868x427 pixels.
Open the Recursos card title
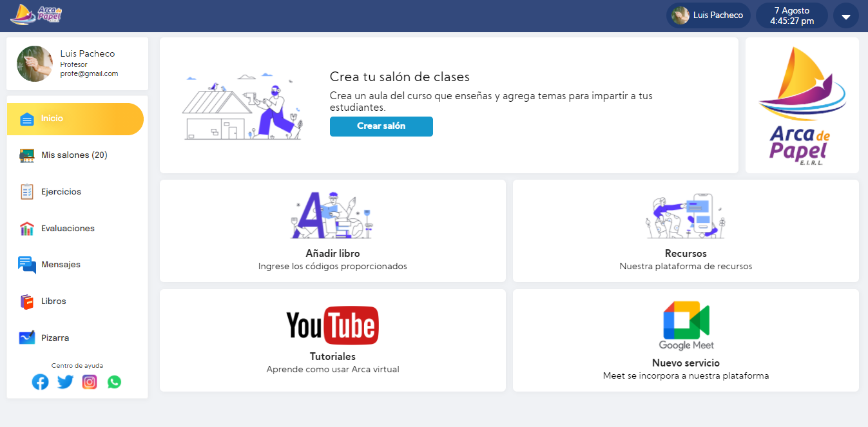pyautogui.click(x=686, y=254)
